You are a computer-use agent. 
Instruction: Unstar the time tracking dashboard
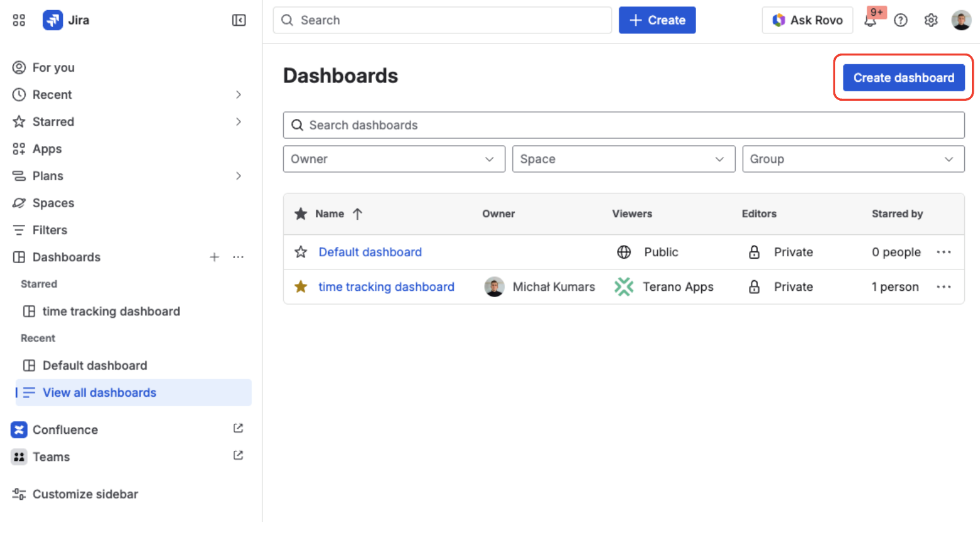click(300, 287)
